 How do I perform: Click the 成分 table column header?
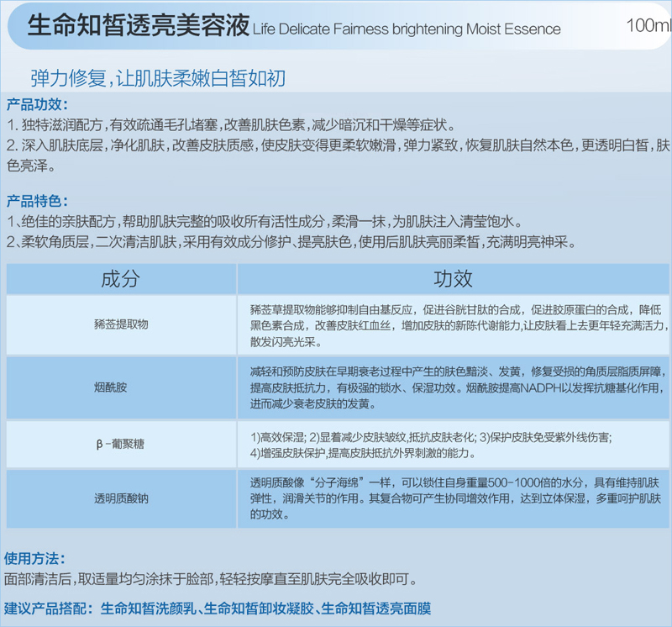pyautogui.click(x=120, y=278)
